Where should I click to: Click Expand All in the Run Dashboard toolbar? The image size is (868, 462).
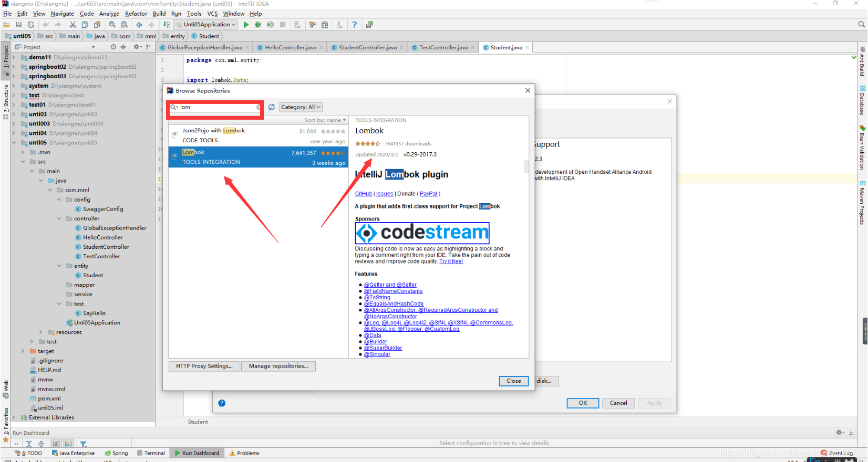coord(29,444)
